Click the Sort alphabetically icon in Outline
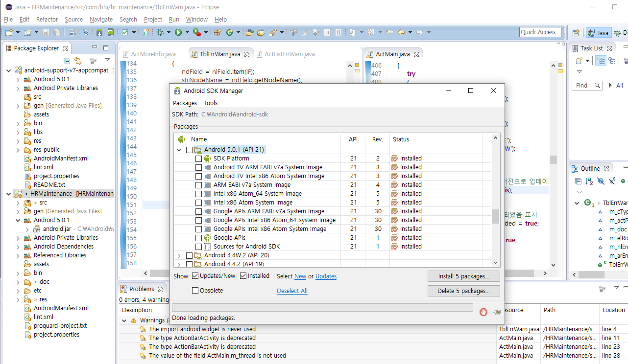This screenshot has height=364, width=628. tap(590, 181)
